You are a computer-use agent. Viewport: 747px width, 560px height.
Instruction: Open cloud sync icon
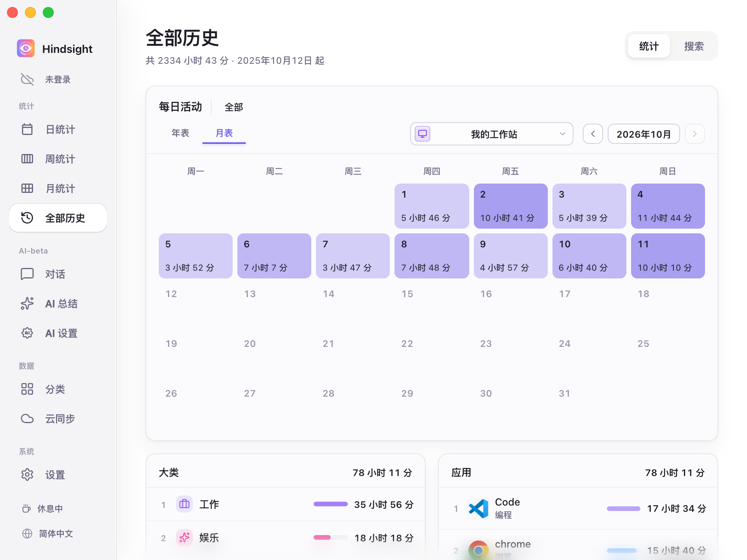tap(27, 418)
